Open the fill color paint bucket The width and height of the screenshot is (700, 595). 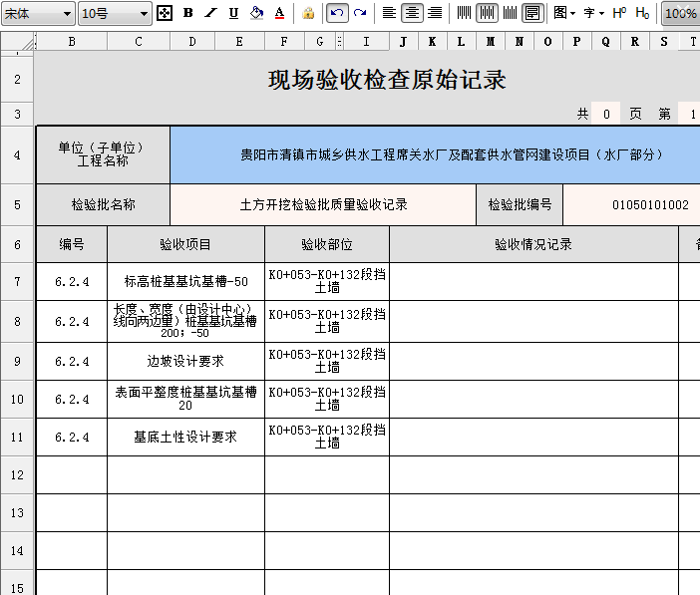point(256,13)
